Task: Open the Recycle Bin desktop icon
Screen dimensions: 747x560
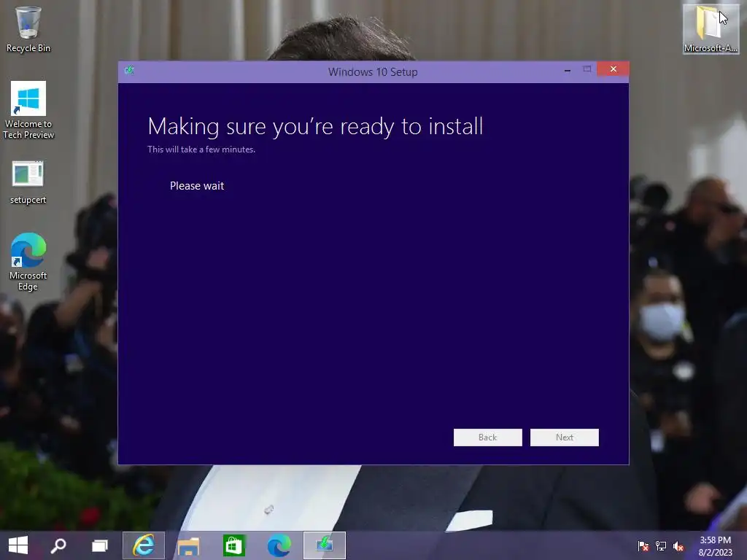Action: click(x=28, y=29)
